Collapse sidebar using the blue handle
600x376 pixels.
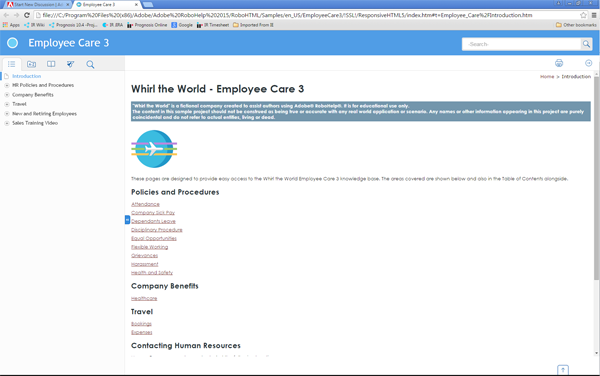click(x=127, y=220)
